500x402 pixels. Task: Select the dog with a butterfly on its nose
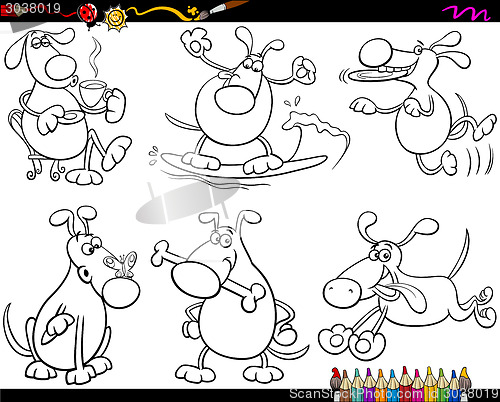tap(72, 295)
